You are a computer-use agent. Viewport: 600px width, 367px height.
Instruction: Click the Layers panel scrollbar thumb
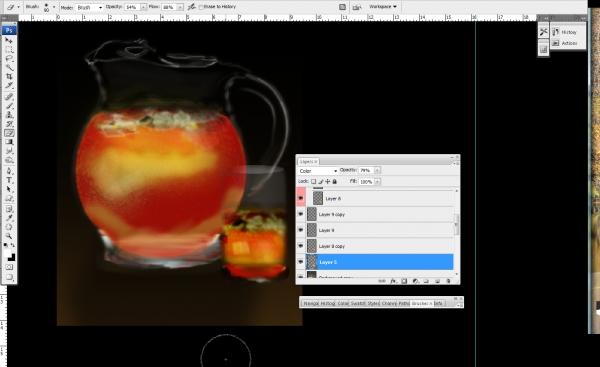click(456, 225)
